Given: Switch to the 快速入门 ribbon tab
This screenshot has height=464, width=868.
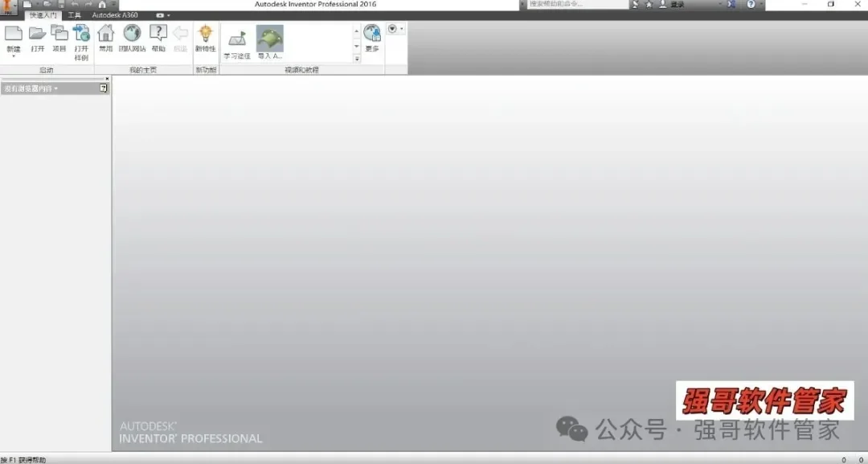Looking at the screenshot, I should tap(43, 15).
